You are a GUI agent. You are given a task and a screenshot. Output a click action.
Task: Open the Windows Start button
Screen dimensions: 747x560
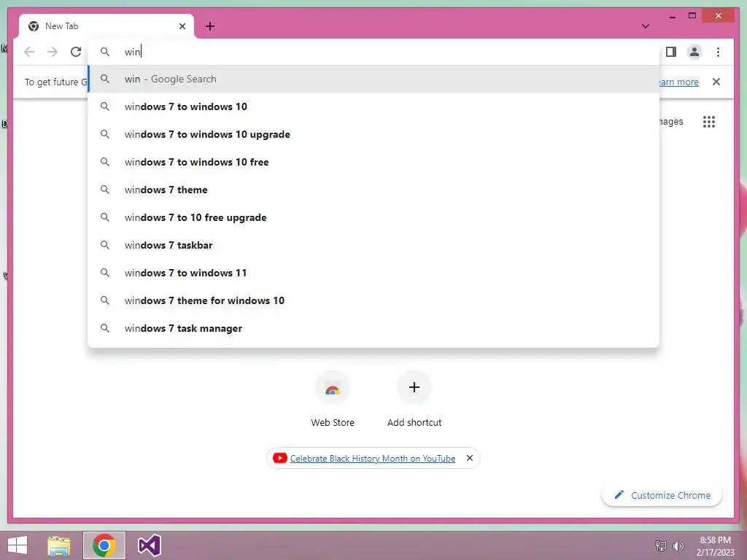(x=18, y=545)
